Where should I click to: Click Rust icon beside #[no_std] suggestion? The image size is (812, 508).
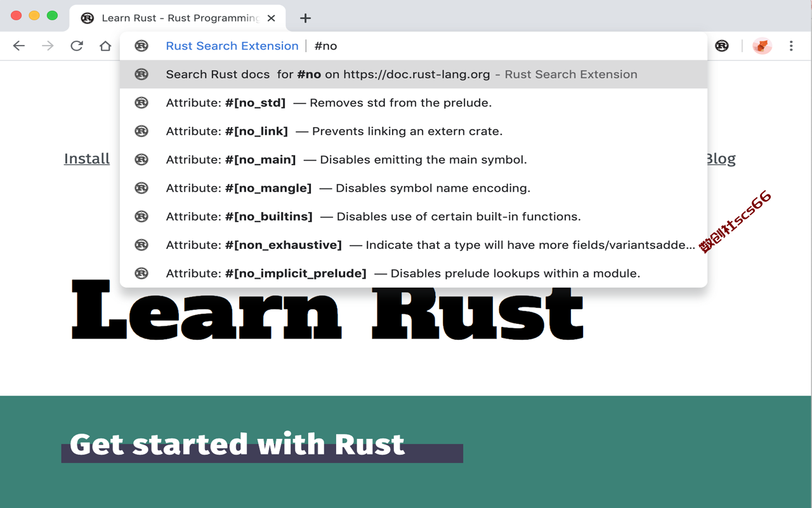141,103
